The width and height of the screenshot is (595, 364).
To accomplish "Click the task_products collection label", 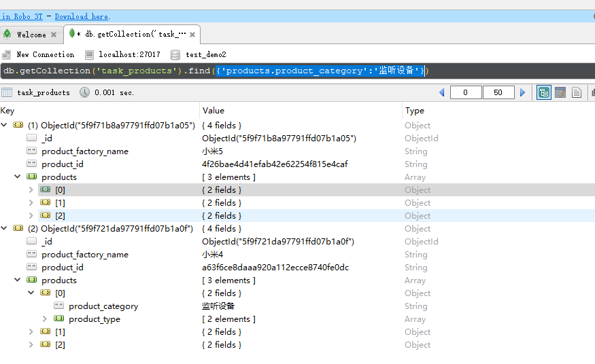I will 44,92.
